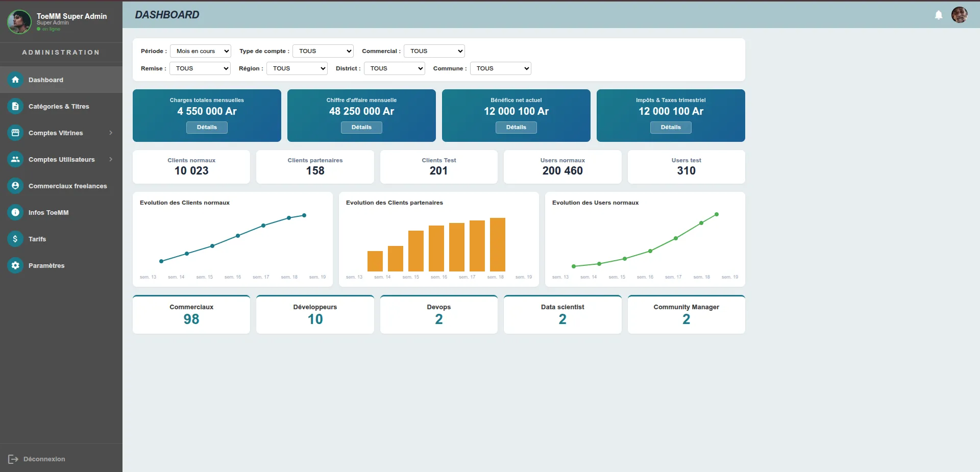Image resolution: width=980 pixels, height=472 pixels.
Task: Click the Evolution des Clients partenaires chart title
Action: [x=395, y=203]
